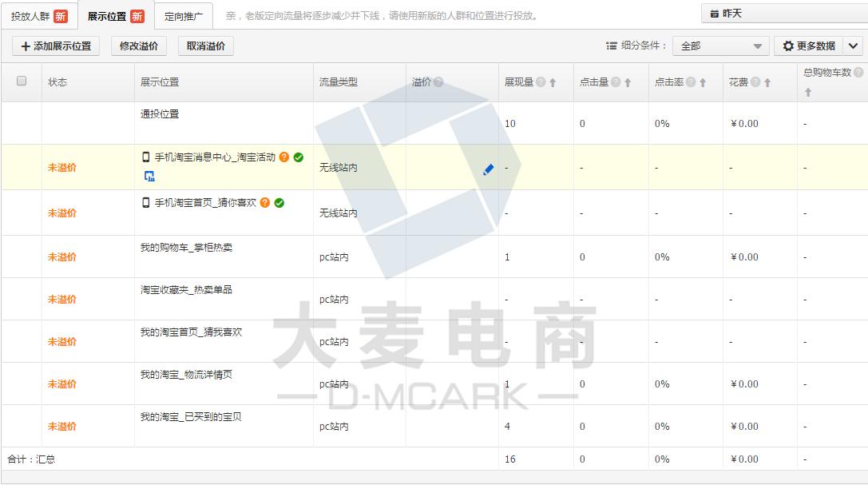The width and height of the screenshot is (868, 485).
Task: Expand sorting arrow on 总购物车数 column
Action: [809, 93]
